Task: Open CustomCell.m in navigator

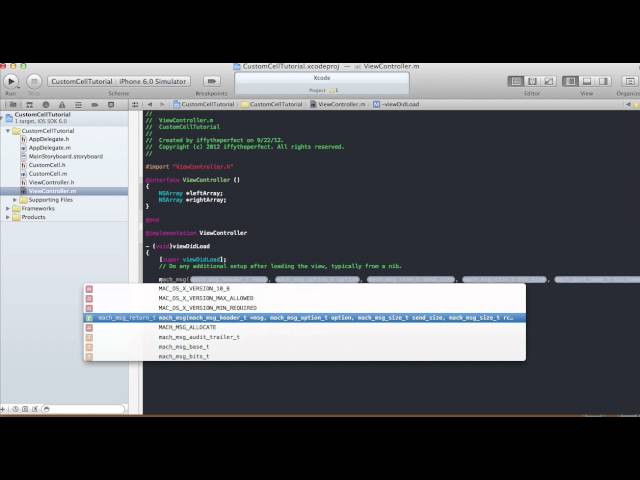Action: pyautogui.click(x=47, y=173)
